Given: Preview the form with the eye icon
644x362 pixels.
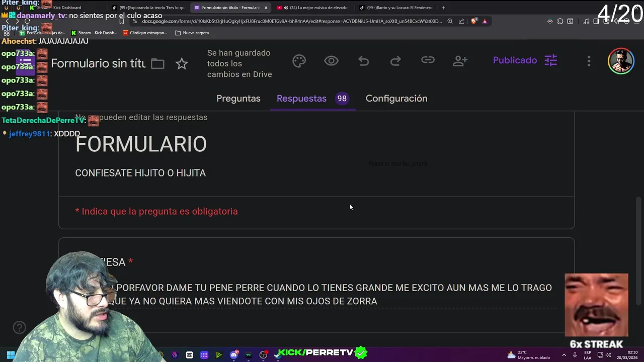Looking at the screenshot, I should point(331,61).
